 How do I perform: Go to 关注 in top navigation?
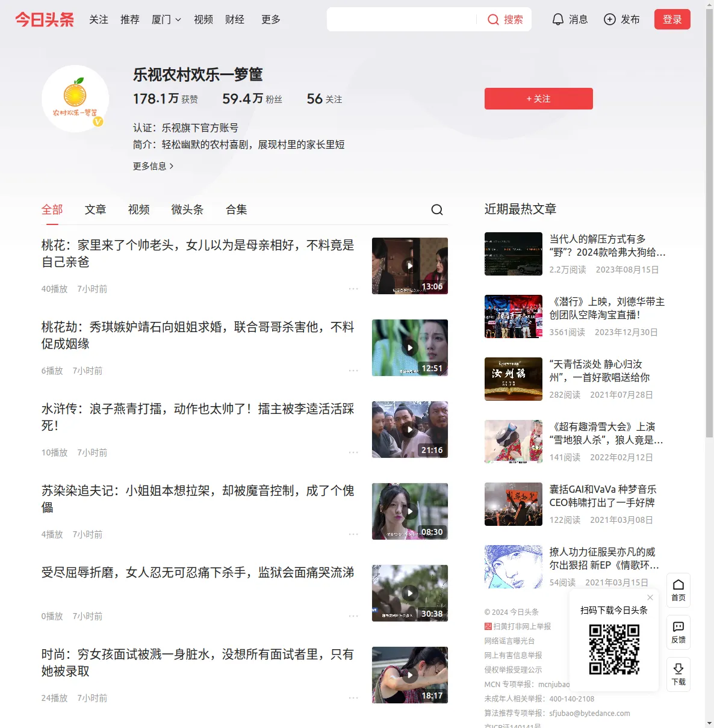99,20
